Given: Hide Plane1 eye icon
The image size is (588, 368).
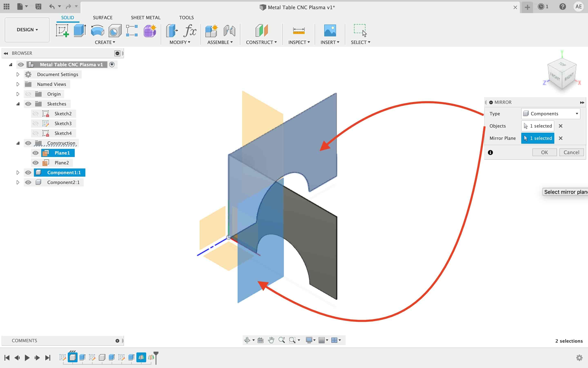Looking at the screenshot, I should coord(36,153).
